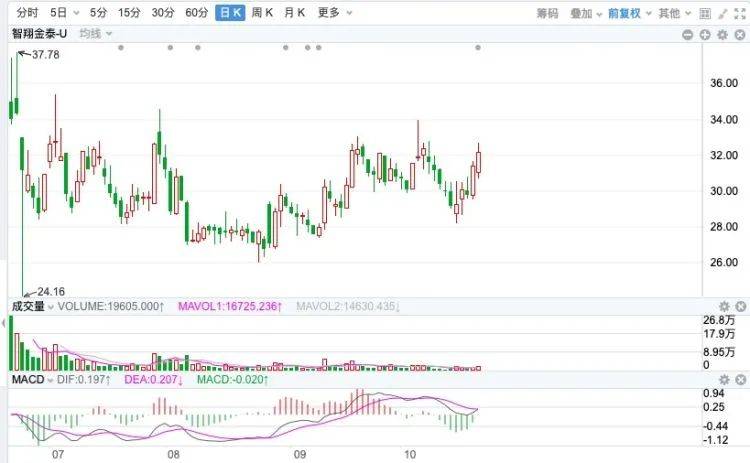
Task: Close main chart with the X icon
Action: coord(739,34)
